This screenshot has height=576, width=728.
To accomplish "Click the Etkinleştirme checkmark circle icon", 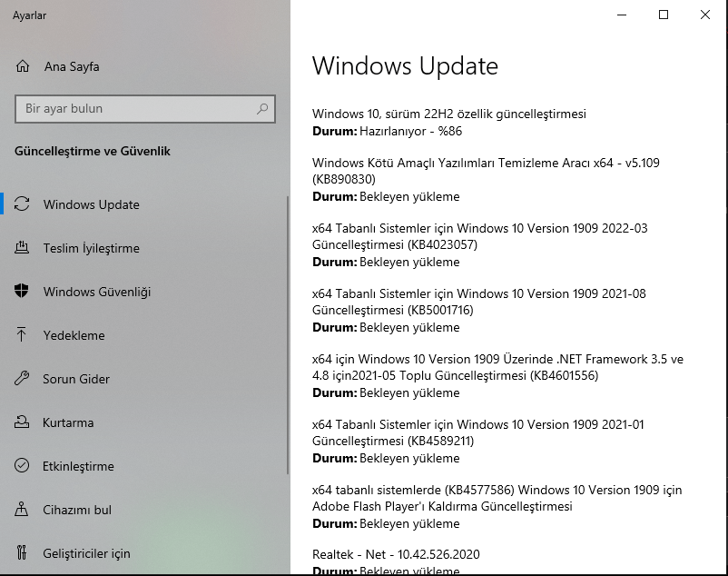I will click(22, 465).
